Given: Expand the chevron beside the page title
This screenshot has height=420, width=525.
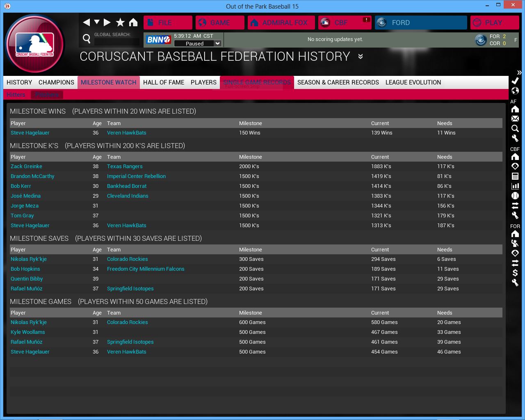Looking at the screenshot, I should 360,57.
